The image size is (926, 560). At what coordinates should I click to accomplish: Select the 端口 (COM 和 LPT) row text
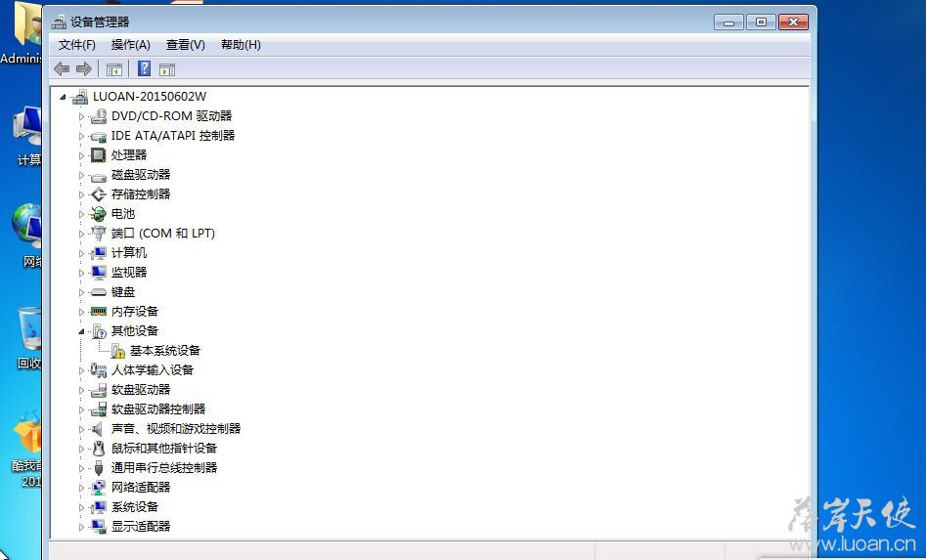pyautogui.click(x=163, y=234)
